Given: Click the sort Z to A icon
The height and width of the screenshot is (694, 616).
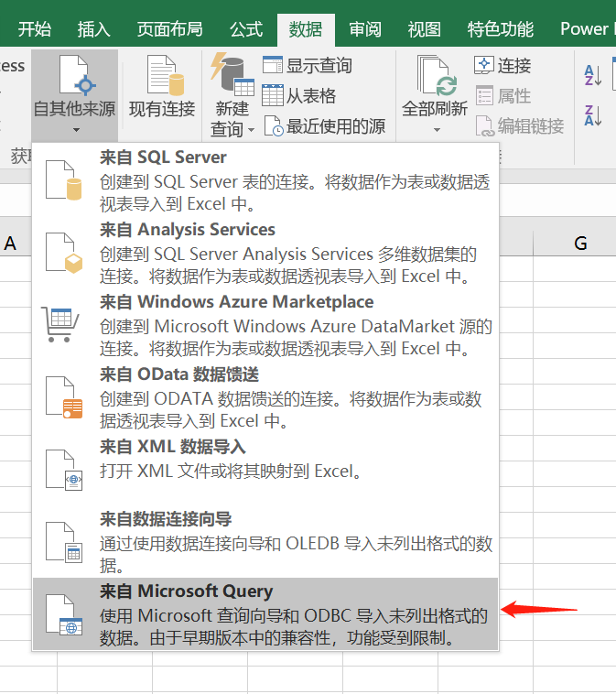Looking at the screenshot, I should [x=593, y=116].
